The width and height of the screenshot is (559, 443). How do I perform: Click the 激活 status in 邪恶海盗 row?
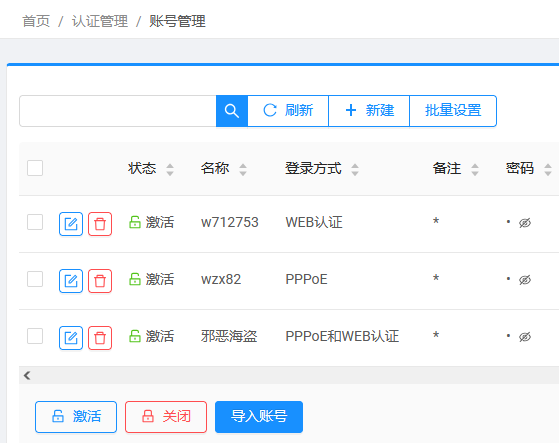(x=152, y=336)
